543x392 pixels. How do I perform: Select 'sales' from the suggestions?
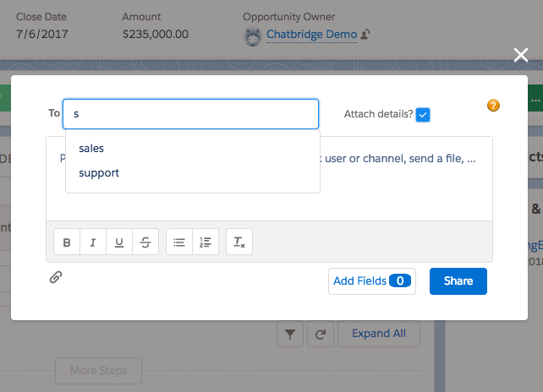tap(91, 149)
